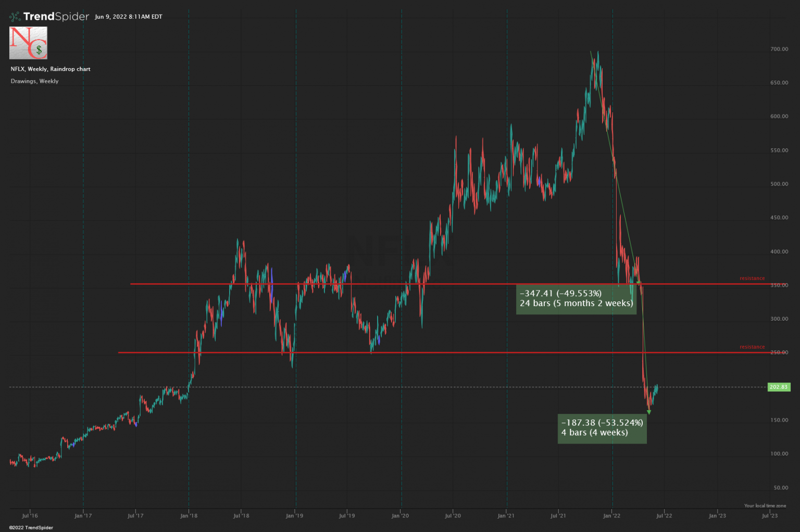The height and width of the screenshot is (532, 800).
Task: Click the Jul '18 time axis label
Action: pyautogui.click(x=241, y=516)
